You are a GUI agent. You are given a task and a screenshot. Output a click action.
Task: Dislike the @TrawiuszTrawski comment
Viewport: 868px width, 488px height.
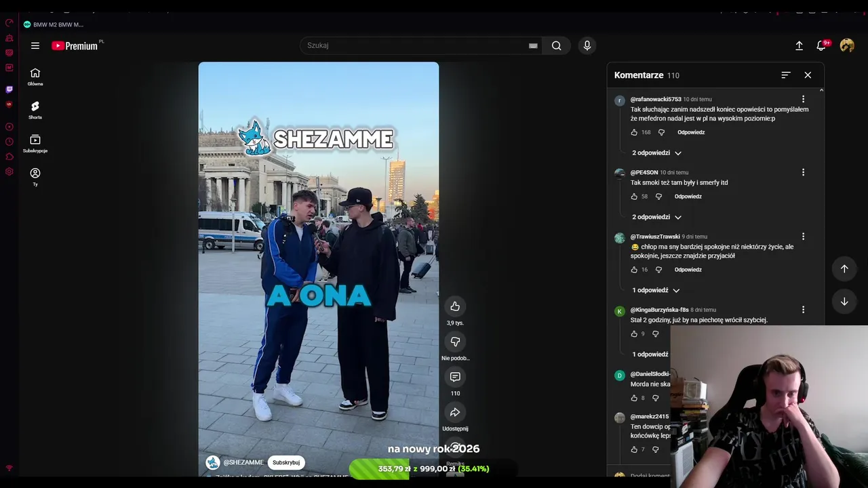pos(658,270)
